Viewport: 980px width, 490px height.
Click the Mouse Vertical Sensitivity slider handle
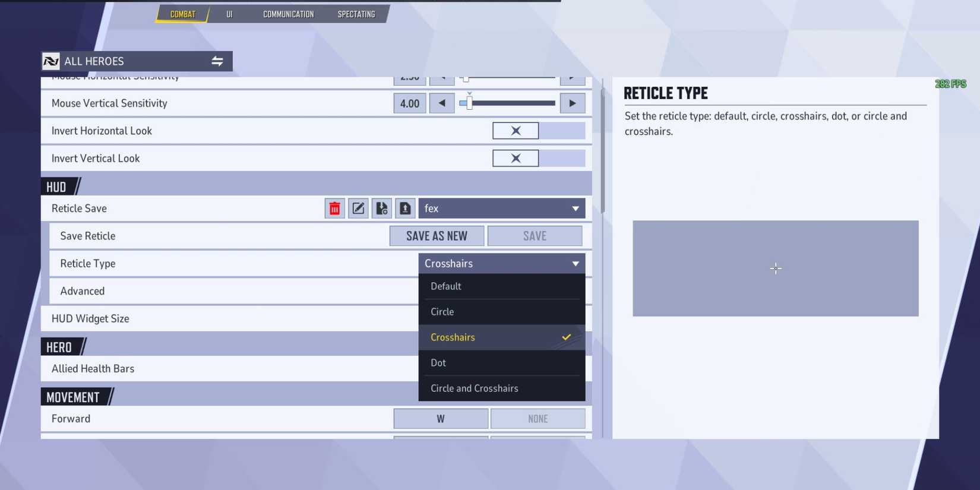469,103
